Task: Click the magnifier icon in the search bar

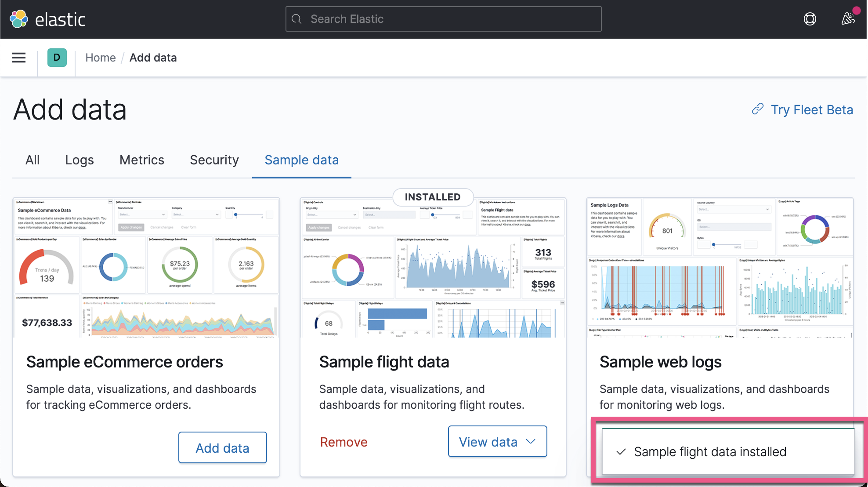Action: tap(296, 19)
